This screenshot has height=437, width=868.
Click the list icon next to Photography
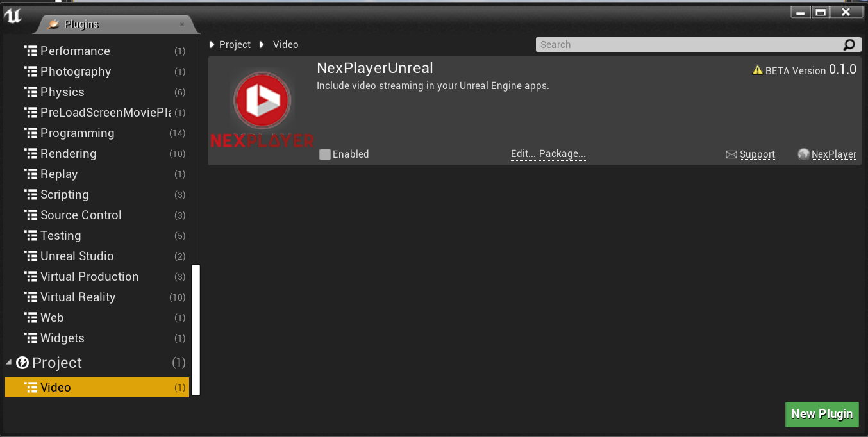pos(31,72)
